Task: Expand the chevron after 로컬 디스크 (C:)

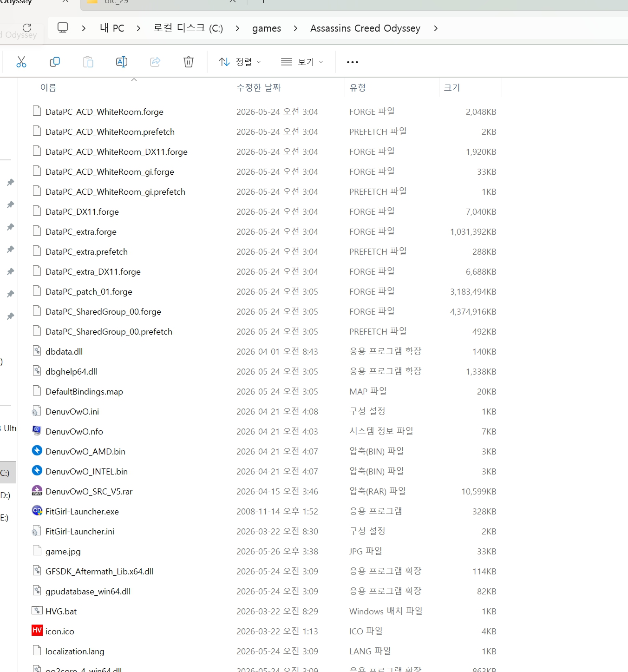Action: pos(237,28)
